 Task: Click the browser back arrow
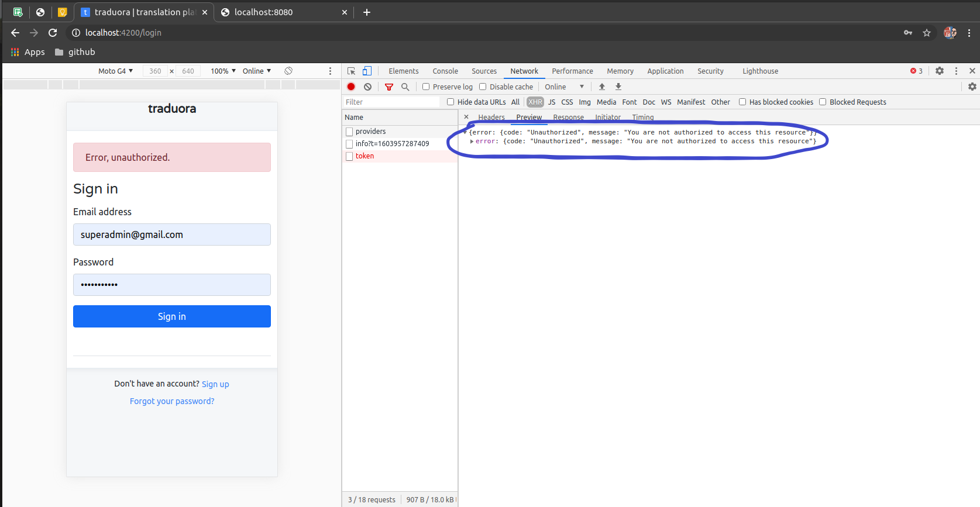pos(15,33)
